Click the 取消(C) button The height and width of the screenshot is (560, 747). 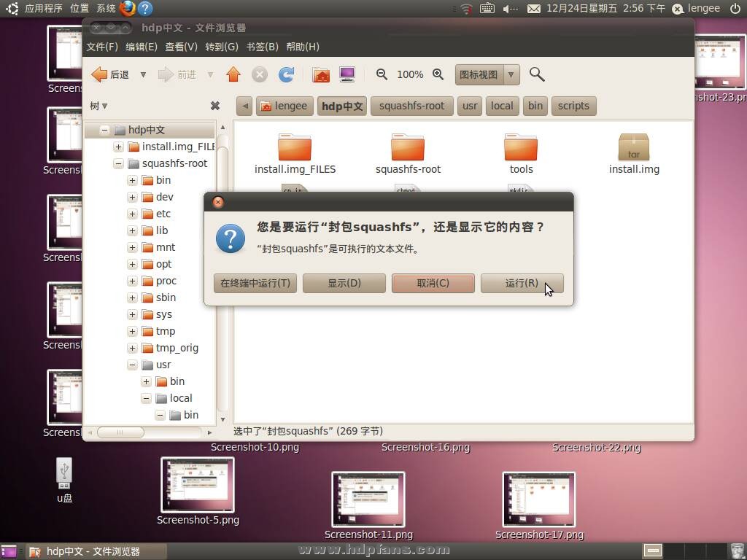coord(433,284)
